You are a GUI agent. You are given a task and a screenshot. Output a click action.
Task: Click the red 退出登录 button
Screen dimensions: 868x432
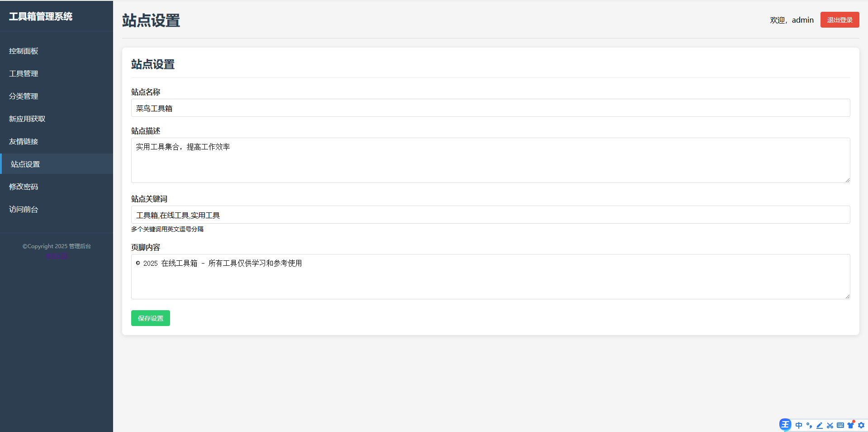[840, 20]
